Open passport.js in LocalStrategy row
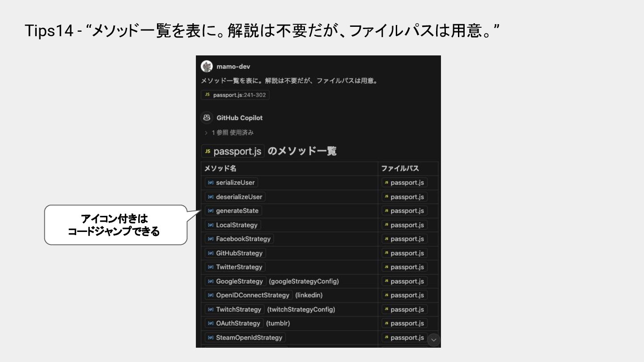 pos(404,225)
